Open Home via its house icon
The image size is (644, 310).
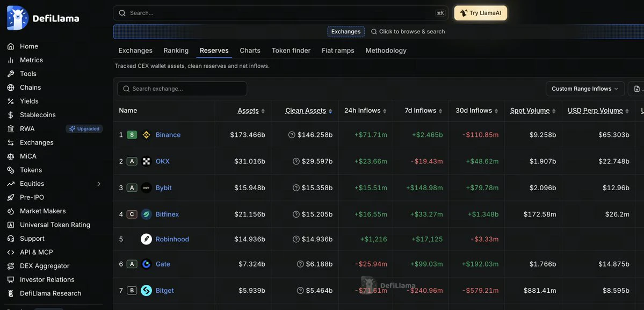point(11,46)
